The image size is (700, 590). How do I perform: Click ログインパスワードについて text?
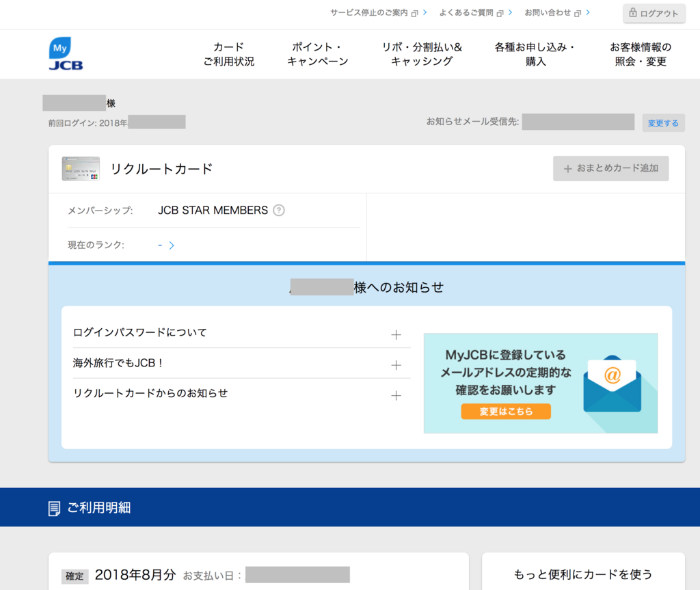tap(139, 332)
